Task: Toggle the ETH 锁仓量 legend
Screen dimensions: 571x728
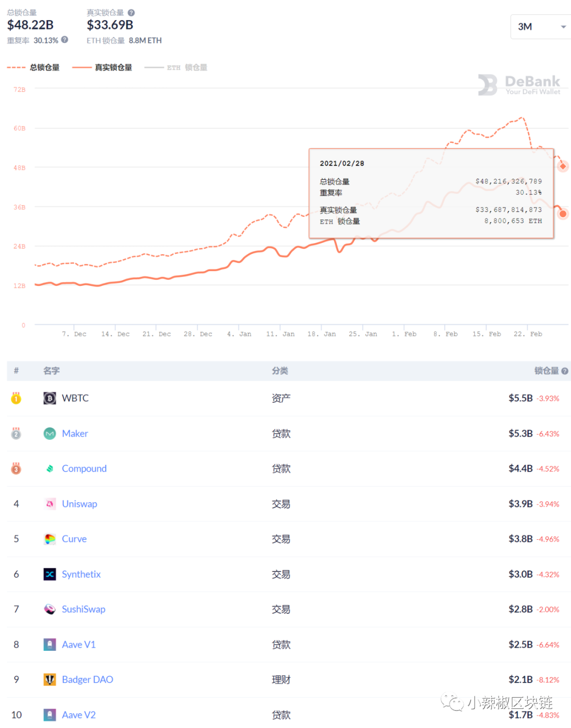Action: coord(176,67)
